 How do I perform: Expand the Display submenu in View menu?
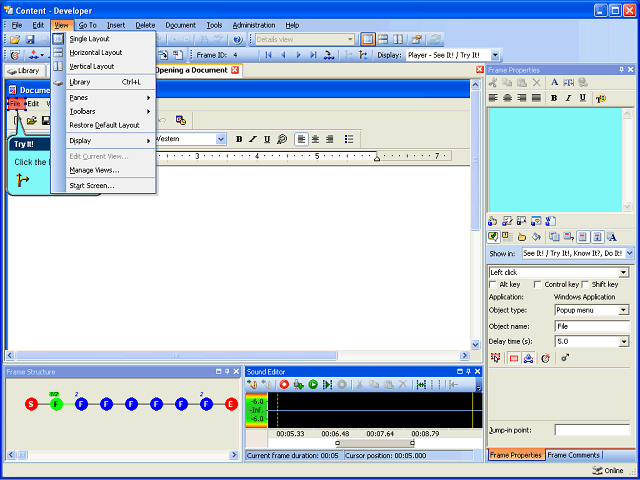(x=110, y=141)
